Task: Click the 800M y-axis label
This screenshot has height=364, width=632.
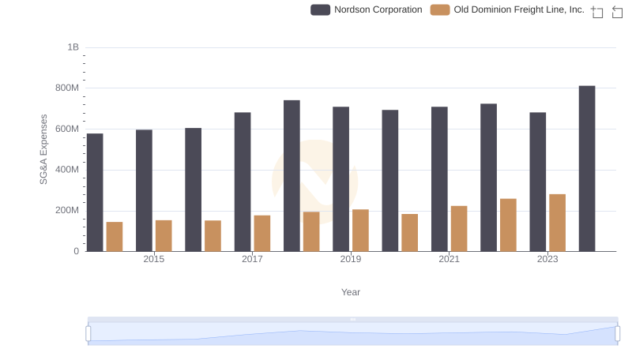Action: 67,88
